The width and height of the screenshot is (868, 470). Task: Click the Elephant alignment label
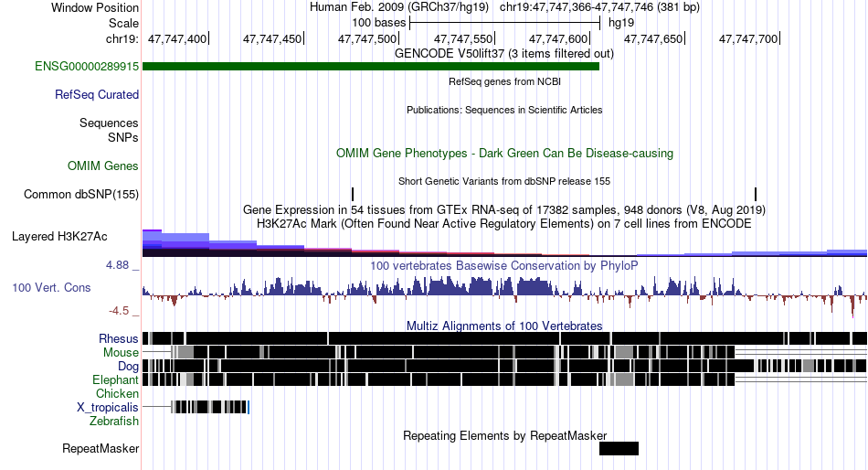coord(115,380)
